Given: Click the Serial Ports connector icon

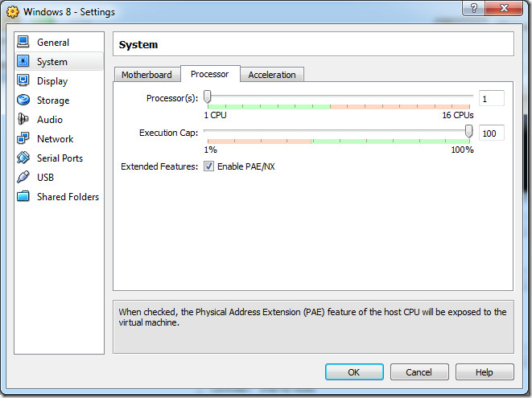Looking at the screenshot, I should 23,158.
